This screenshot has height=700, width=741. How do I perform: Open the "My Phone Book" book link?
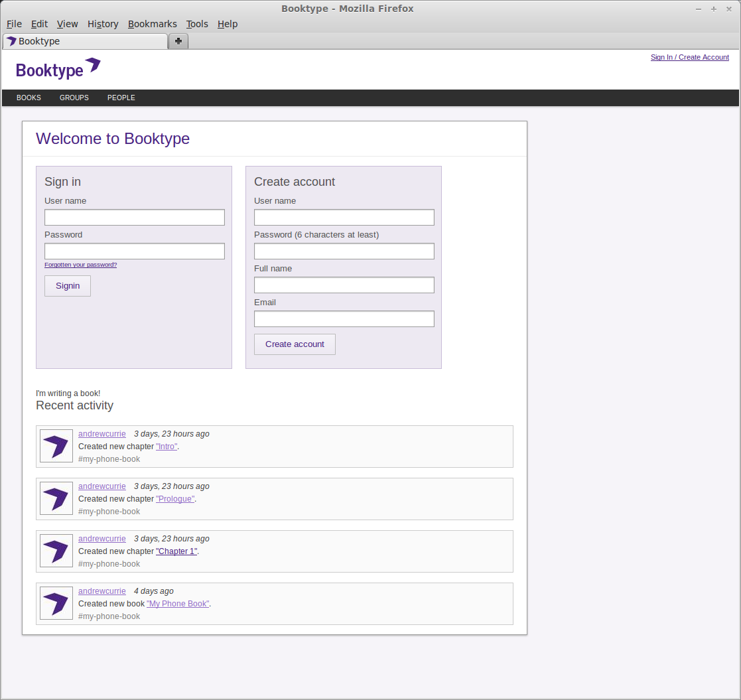(x=178, y=604)
